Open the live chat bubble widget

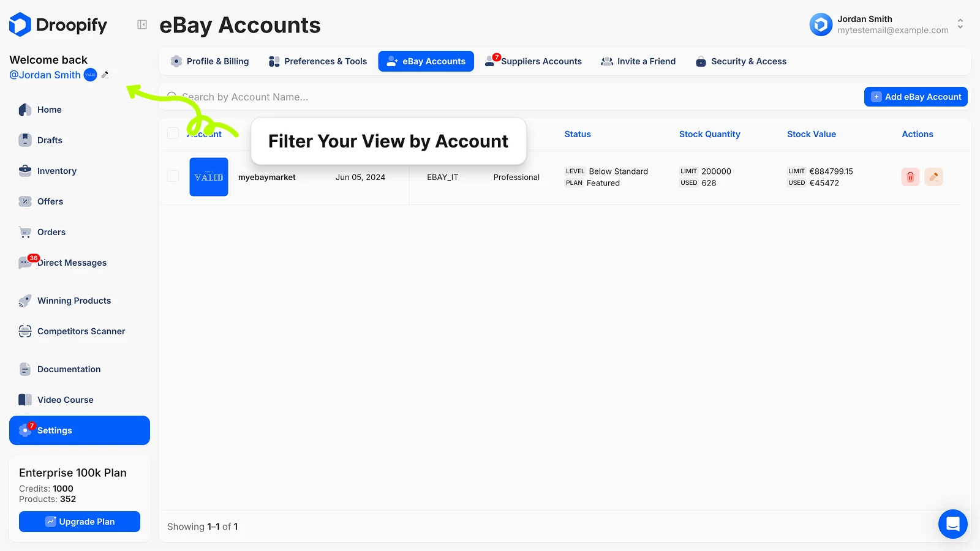coord(952,524)
